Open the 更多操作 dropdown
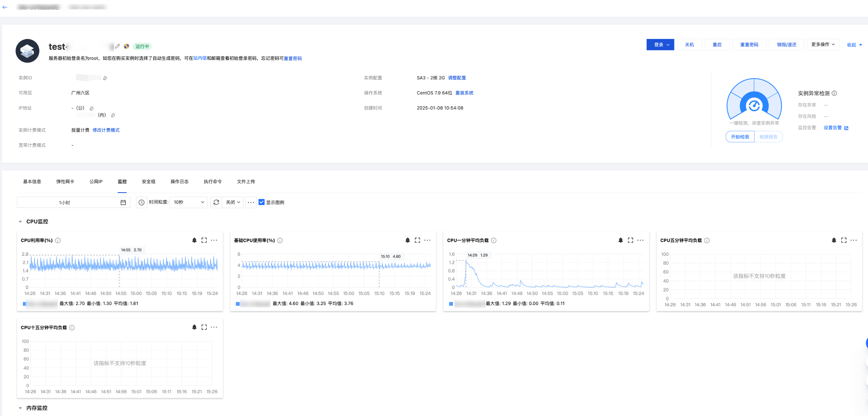The width and height of the screenshot is (868, 416). pos(823,45)
